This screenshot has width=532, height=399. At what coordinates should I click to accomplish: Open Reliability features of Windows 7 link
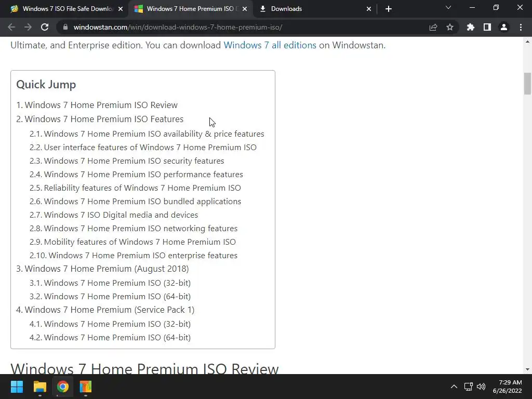tap(142, 188)
